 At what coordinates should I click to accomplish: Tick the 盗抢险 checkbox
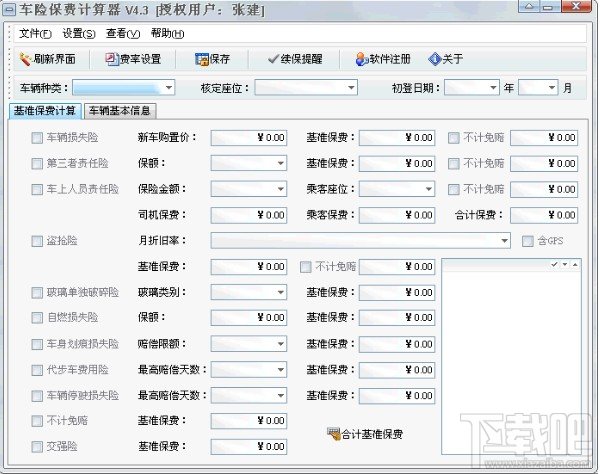pos(37,241)
